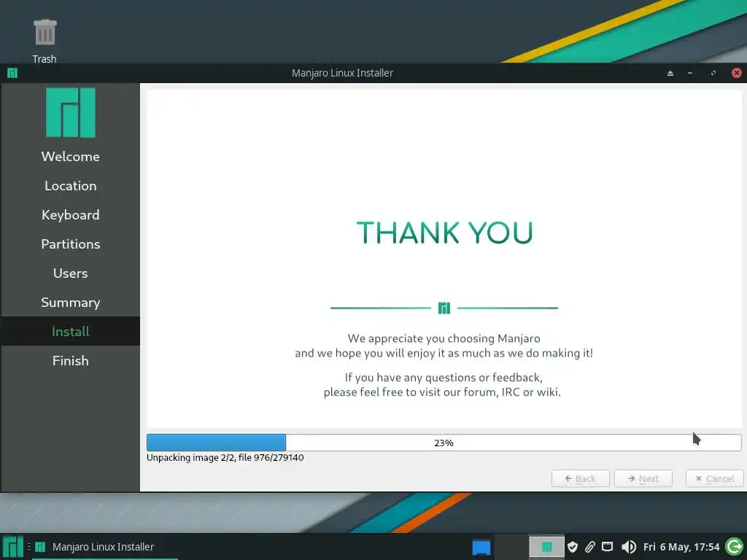Select the Summary step in sidebar
Viewport: 747px width, 560px height.
[71, 303]
